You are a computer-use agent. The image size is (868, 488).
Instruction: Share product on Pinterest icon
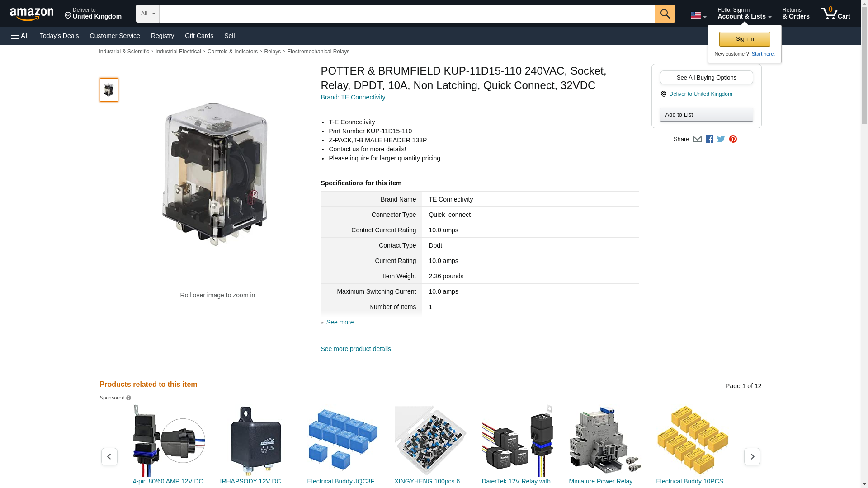pyautogui.click(x=733, y=139)
